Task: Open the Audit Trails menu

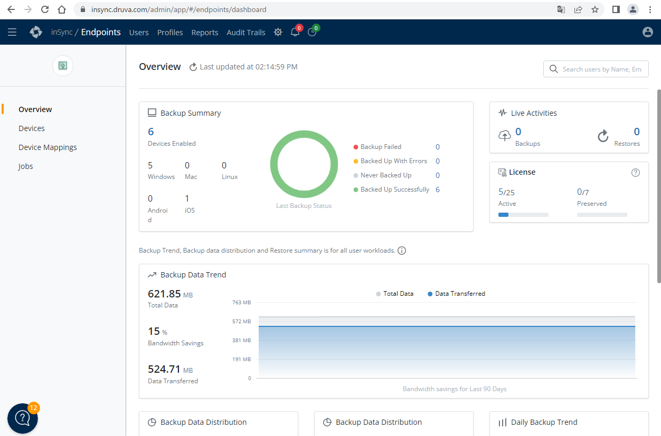Action: [246, 32]
